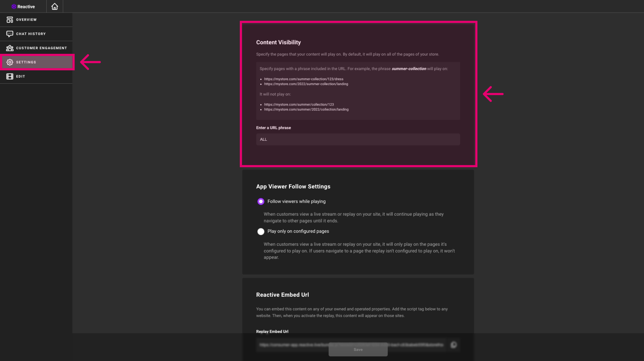Click the home icon in top bar

pos(55,6)
